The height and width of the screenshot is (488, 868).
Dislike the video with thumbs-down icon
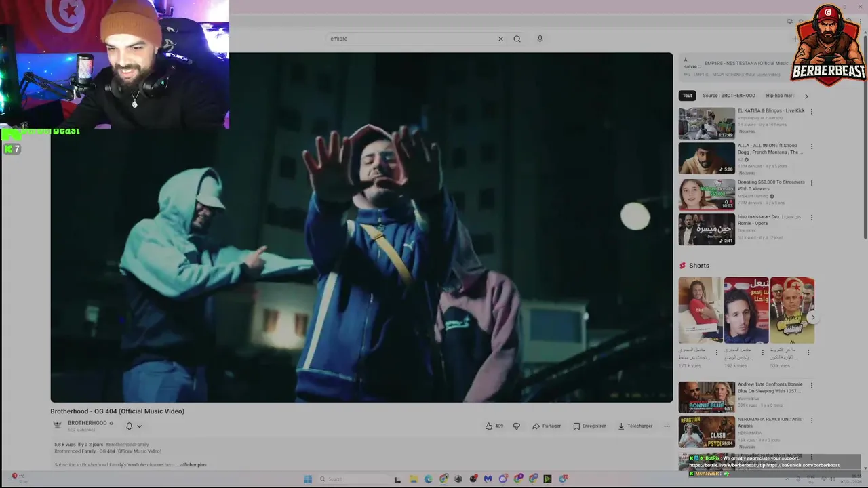click(x=517, y=426)
